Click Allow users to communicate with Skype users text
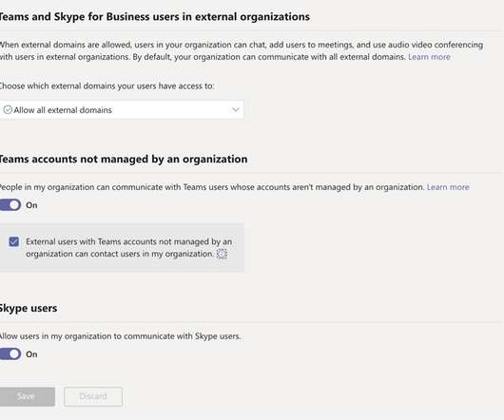Screen dimensions: 504x420 tap(120, 336)
